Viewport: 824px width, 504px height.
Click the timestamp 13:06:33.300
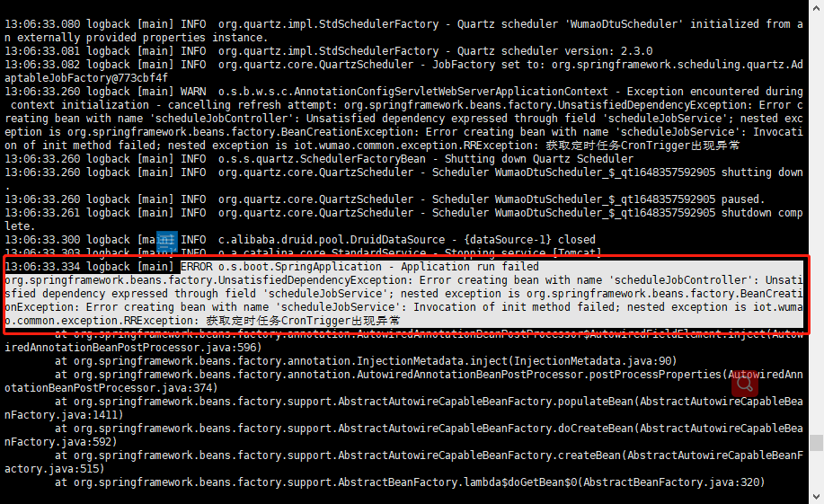(42, 240)
